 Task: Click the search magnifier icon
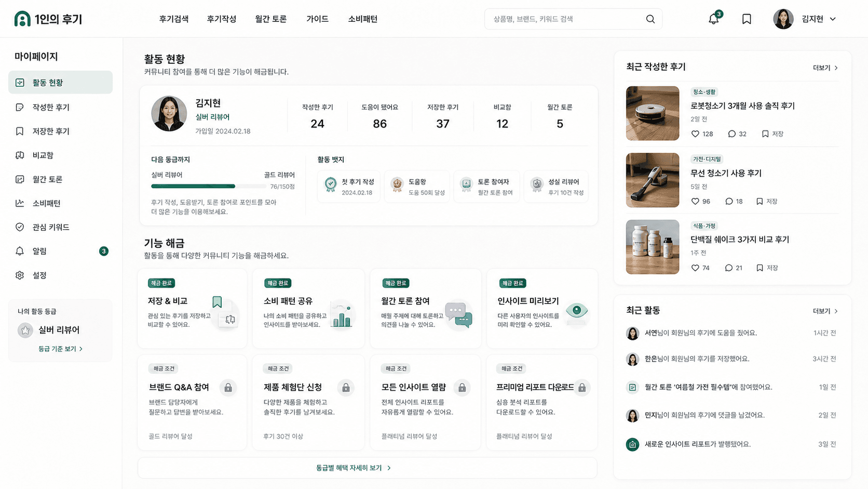tap(650, 19)
